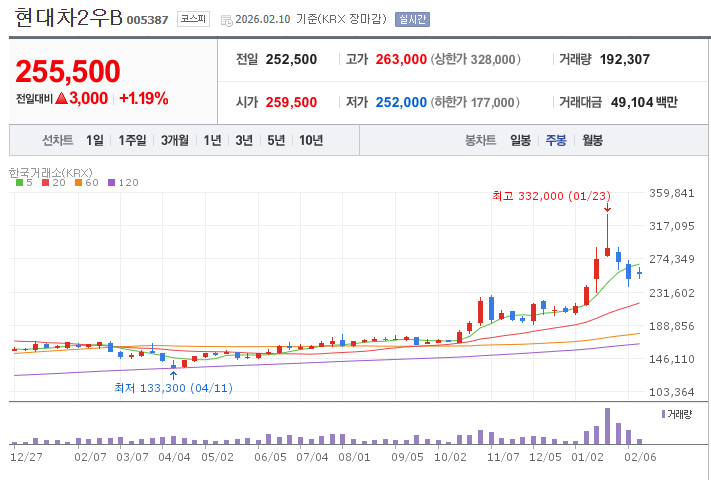711x480 pixels.
Task: Click the purple 120-period moving average legend square
Action: pyautogui.click(x=111, y=182)
